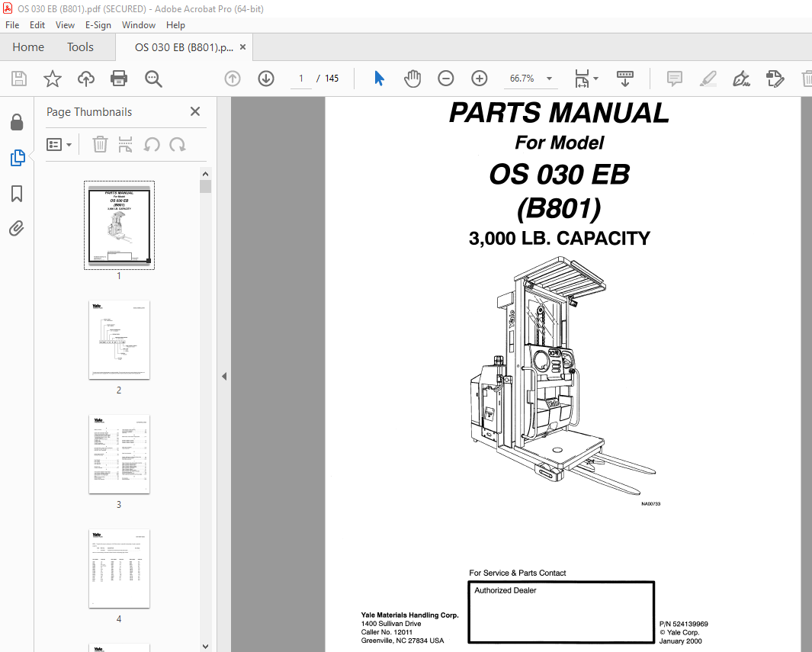Click the upload to cloud icon

(x=86, y=79)
